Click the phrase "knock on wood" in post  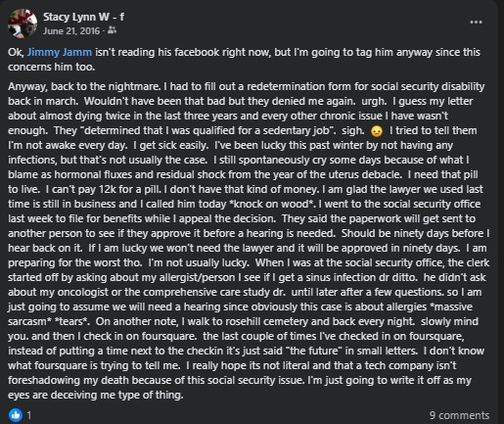(271, 204)
